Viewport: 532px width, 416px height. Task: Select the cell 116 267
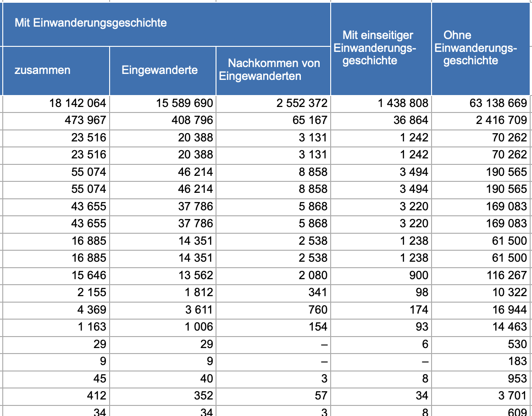(481, 276)
